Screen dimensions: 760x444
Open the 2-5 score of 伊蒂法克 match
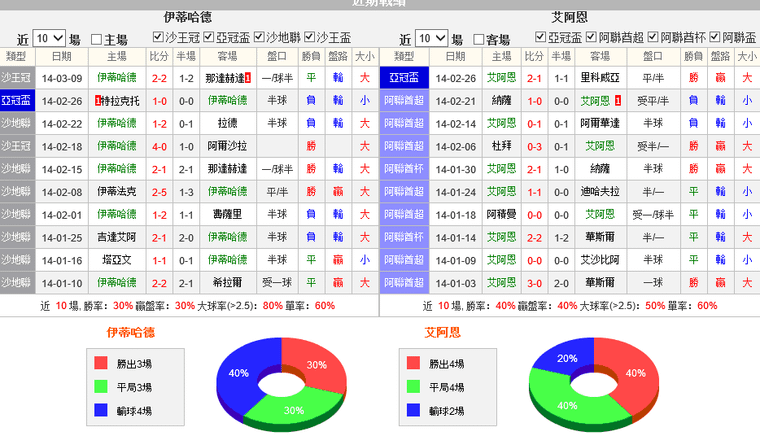pos(159,192)
